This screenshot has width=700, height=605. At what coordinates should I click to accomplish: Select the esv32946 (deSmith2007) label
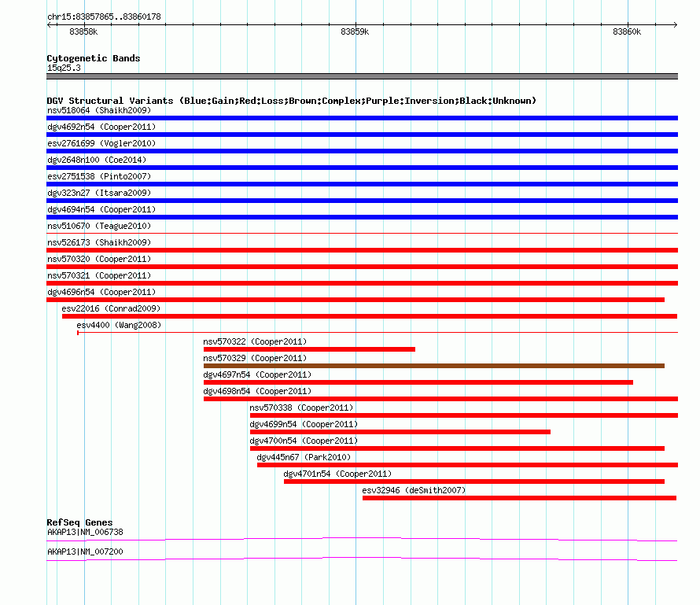414,490
